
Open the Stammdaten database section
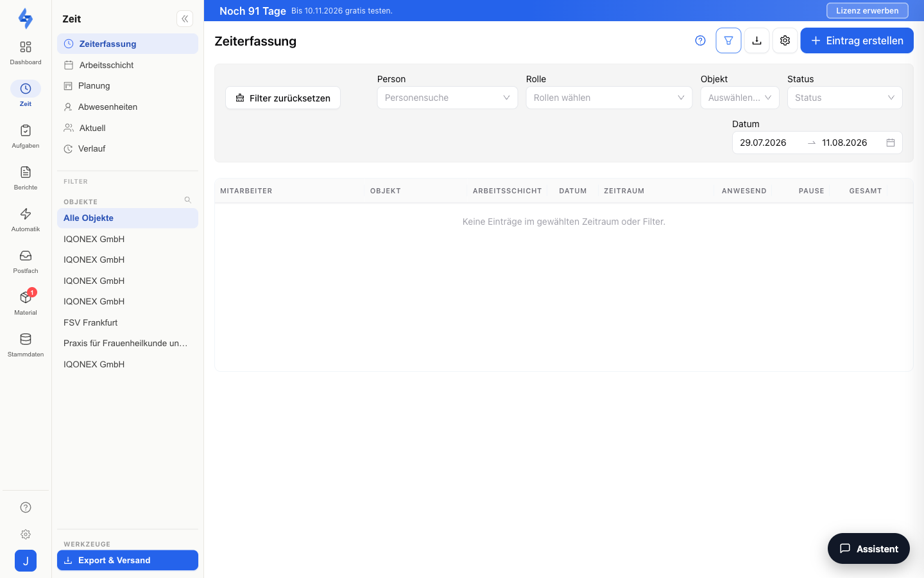[26, 345]
